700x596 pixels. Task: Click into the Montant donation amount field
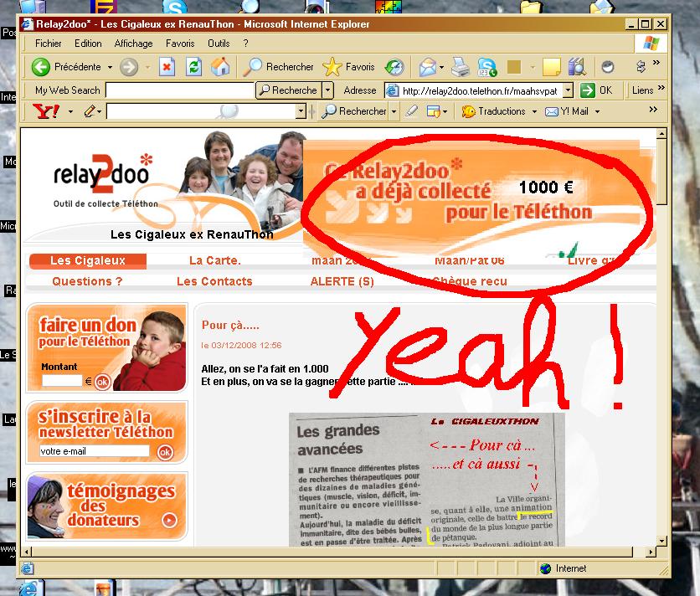pyautogui.click(x=63, y=381)
